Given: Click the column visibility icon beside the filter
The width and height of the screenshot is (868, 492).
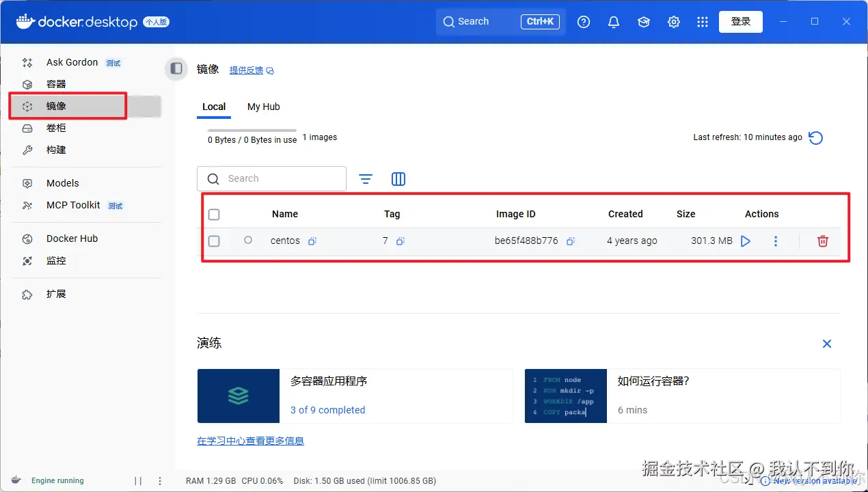Looking at the screenshot, I should pos(398,178).
